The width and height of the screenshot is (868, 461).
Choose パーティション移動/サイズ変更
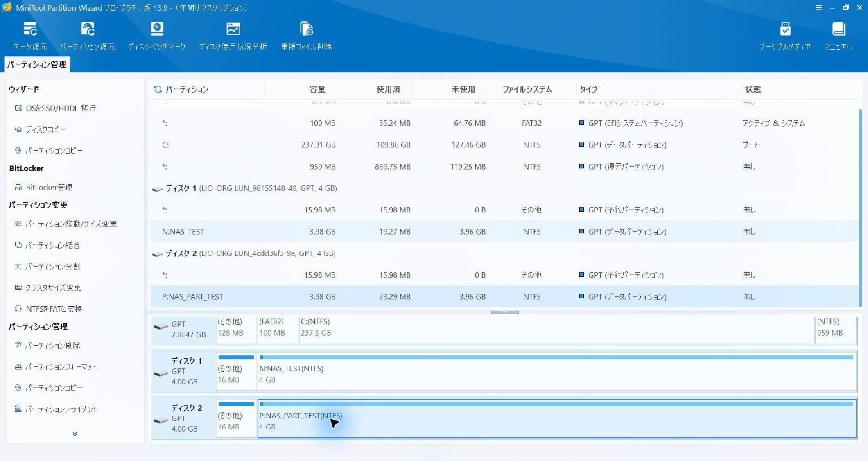(66, 224)
